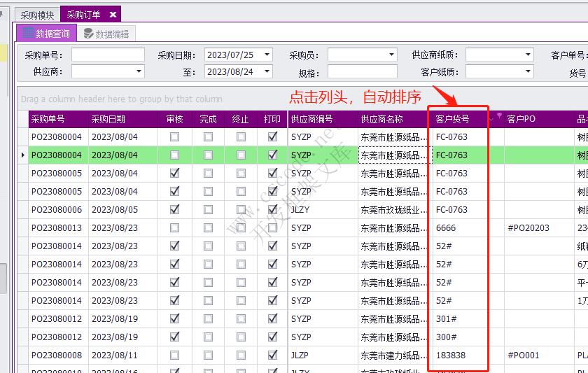The image size is (588, 373).
Task: Toggle 完成 checkbox for first PO23080004 row
Action: [208, 137]
